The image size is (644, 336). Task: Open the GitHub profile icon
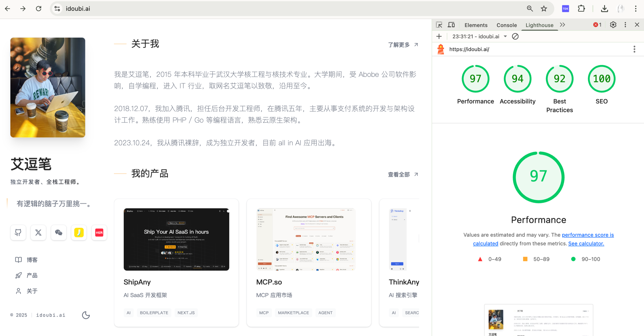18,233
